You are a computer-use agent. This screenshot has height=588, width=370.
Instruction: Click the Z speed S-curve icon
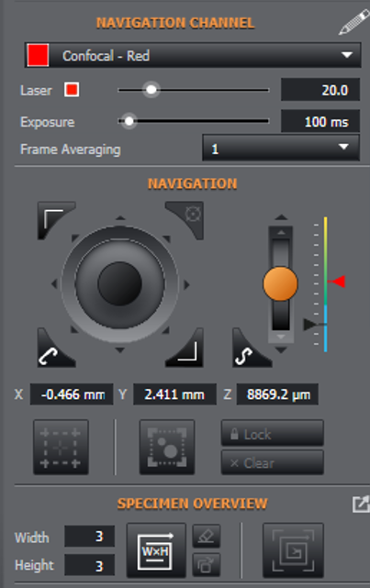pyautogui.click(x=251, y=348)
